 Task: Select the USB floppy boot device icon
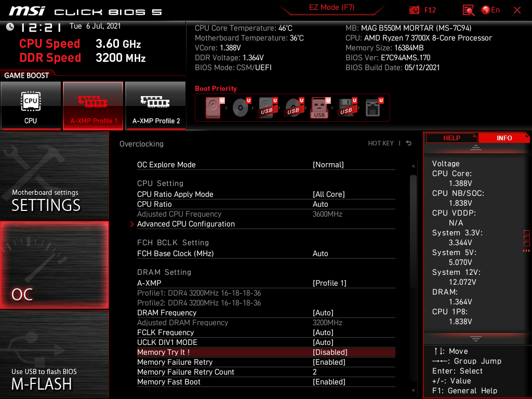(348, 108)
